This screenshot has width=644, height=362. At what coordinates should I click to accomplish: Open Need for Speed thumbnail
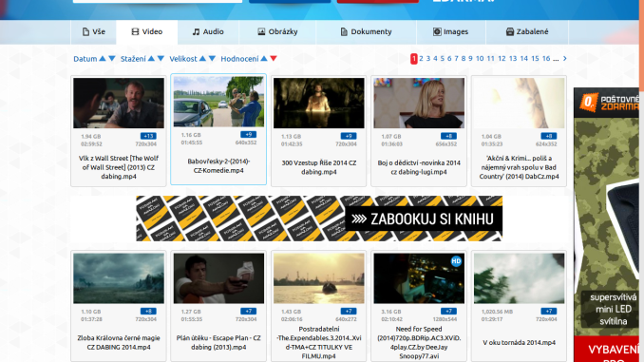[419, 278]
